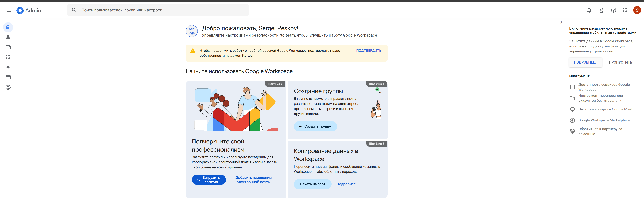Click ПОДРОБНЕЕ... in the right panel
Screen dimensions: 644x207
point(585,63)
